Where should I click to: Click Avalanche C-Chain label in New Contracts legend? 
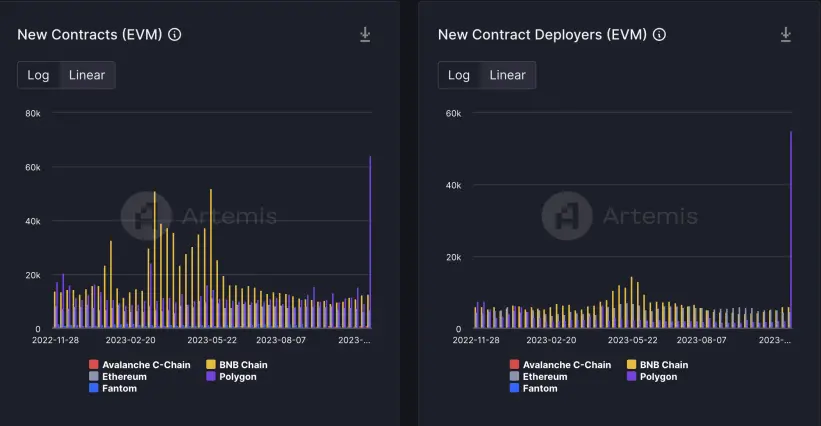click(146, 365)
